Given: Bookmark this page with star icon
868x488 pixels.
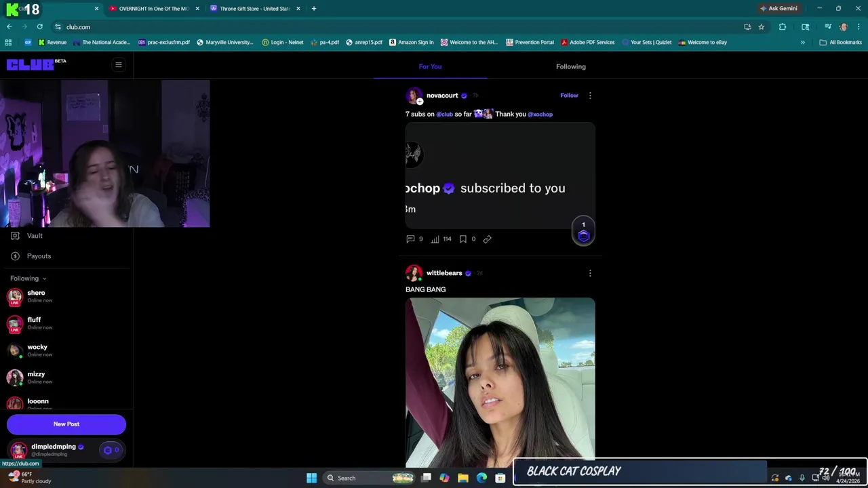Looking at the screenshot, I should click(762, 27).
